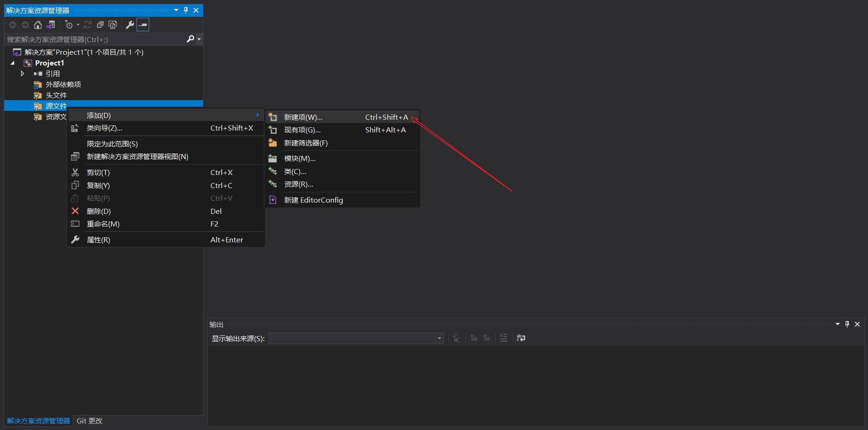Click the 资源文件 folder icon

pyautogui.click(x=37, y=117)
